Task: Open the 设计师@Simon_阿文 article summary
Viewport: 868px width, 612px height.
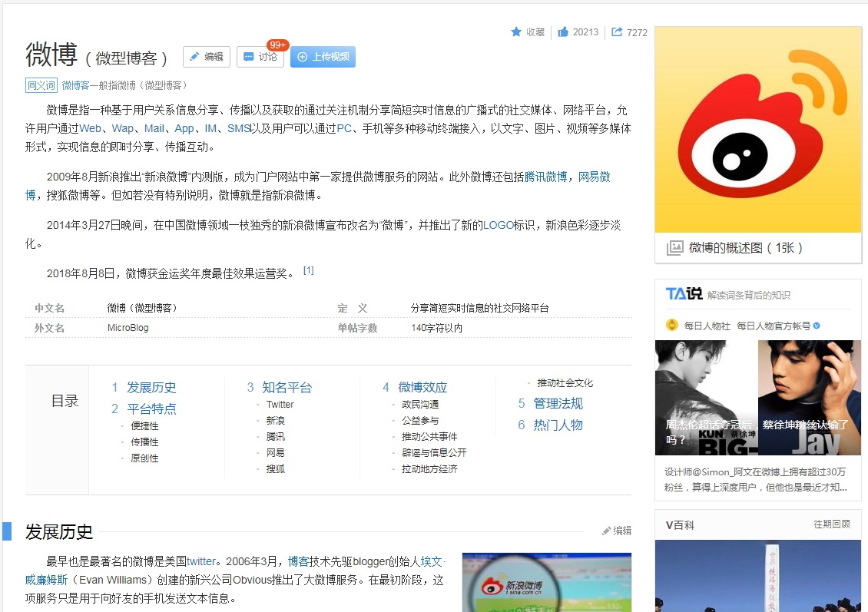Action: pyautogui.click(x=756, y=480)
